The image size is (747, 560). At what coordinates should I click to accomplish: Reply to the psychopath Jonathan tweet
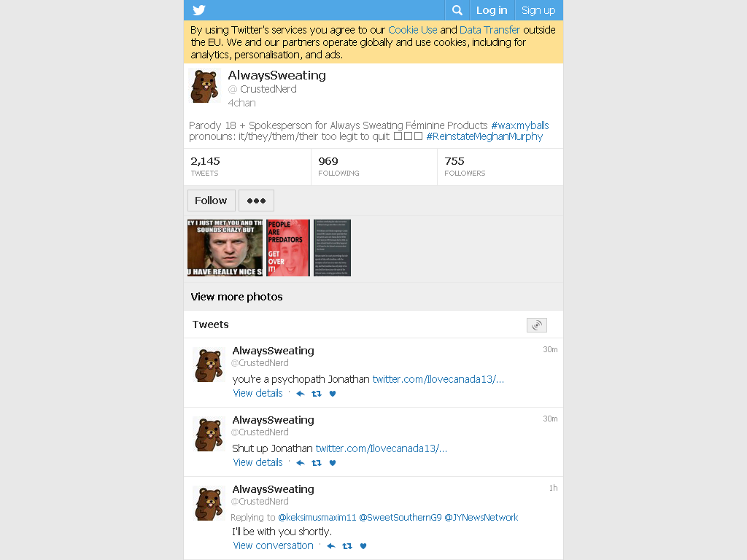tap(300, 394)
